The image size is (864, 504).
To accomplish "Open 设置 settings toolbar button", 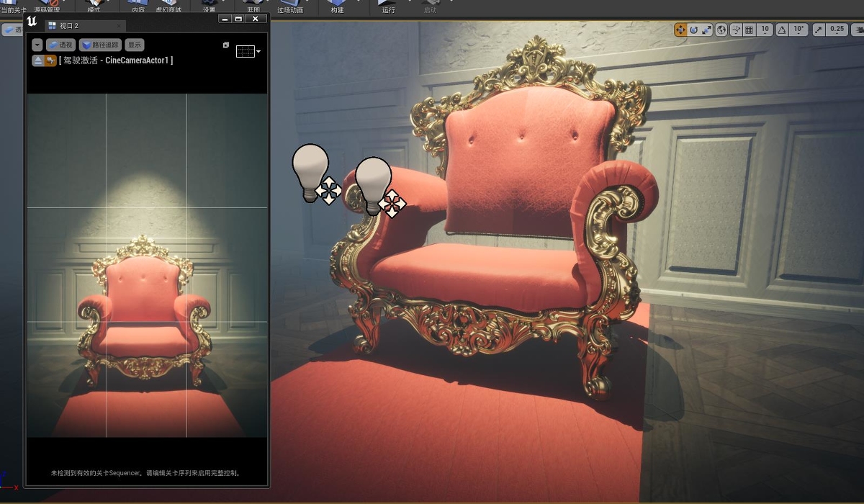I will pos(209,6).
